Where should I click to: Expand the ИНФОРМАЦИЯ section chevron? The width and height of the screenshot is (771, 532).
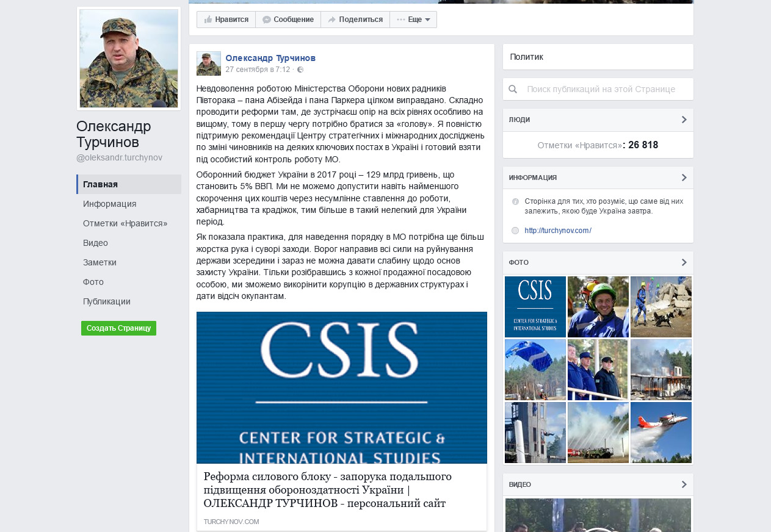pos(684,178)
